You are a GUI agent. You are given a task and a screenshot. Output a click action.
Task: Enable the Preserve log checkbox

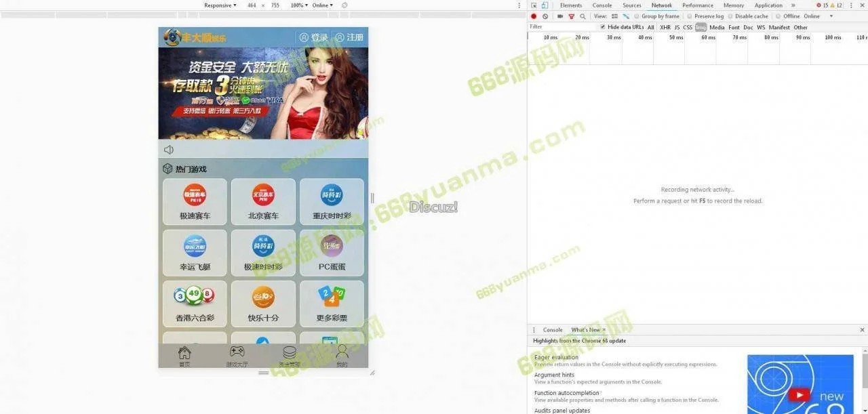point(690,16)
